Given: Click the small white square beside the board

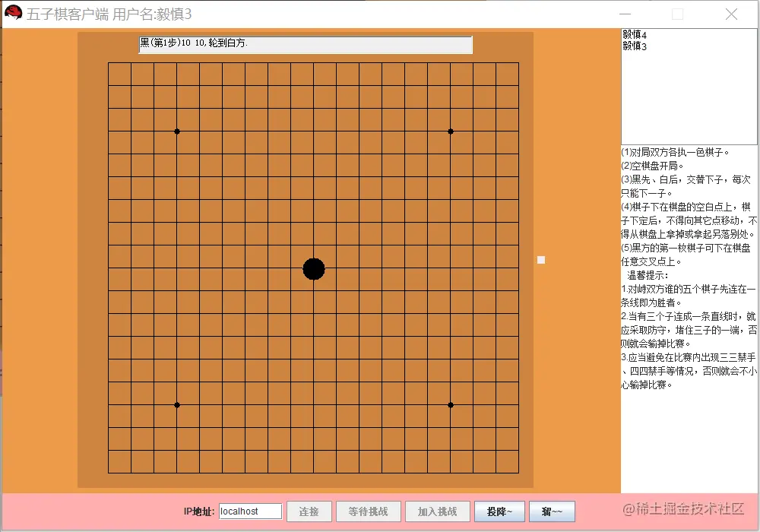Looking at the screenshot, I should (x=540, y=260).
